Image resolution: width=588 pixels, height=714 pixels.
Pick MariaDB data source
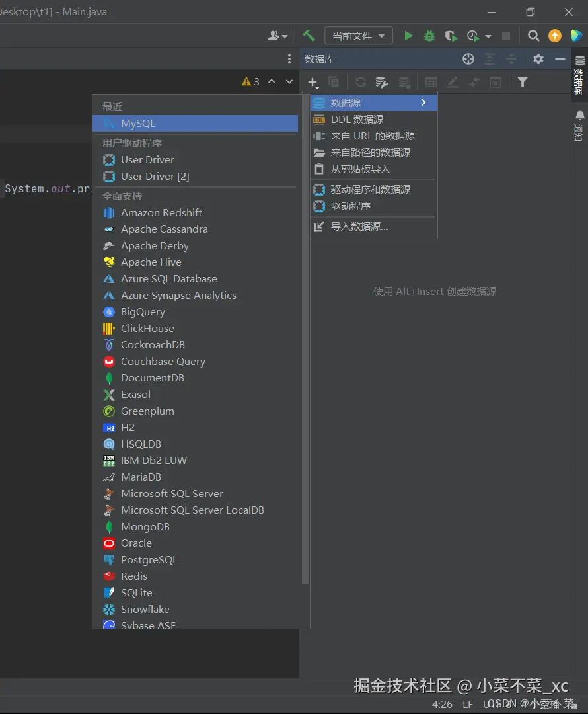(x=196, y=477)
